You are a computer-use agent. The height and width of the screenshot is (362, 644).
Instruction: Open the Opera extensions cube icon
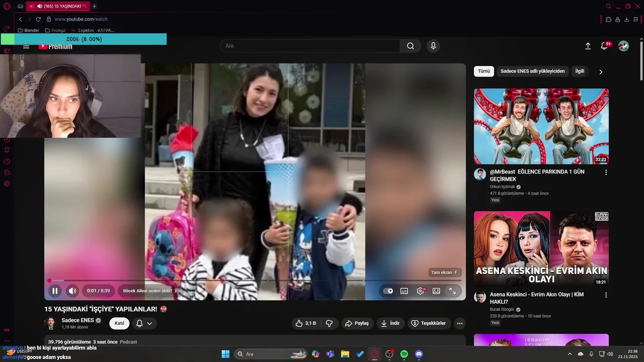(x=608, y=19)
